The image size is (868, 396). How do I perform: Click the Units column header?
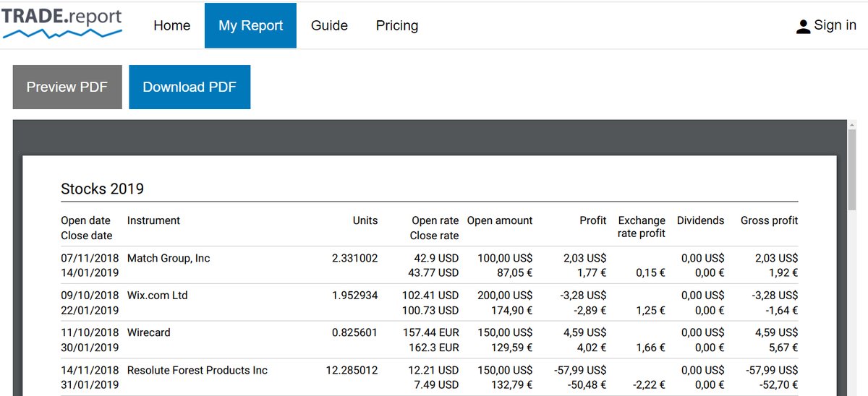[x=365, y=220]
